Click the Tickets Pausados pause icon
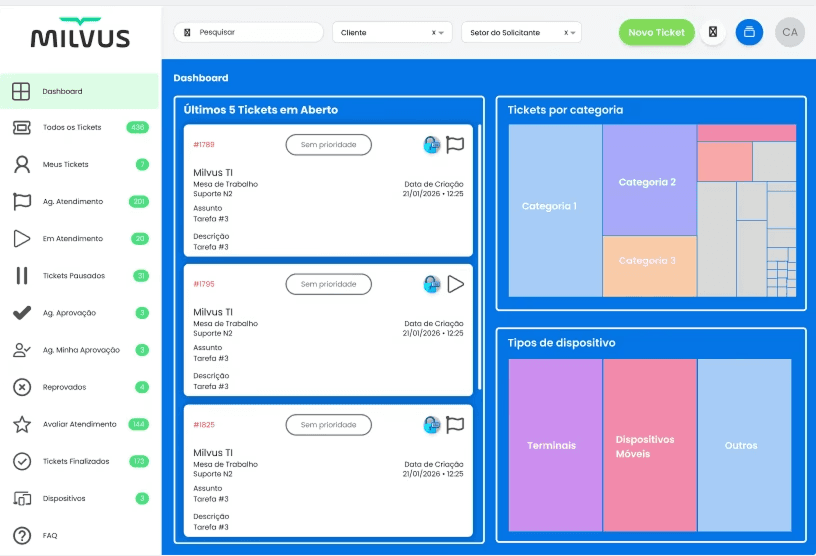816x556 pixels. (x=22, y=275)
